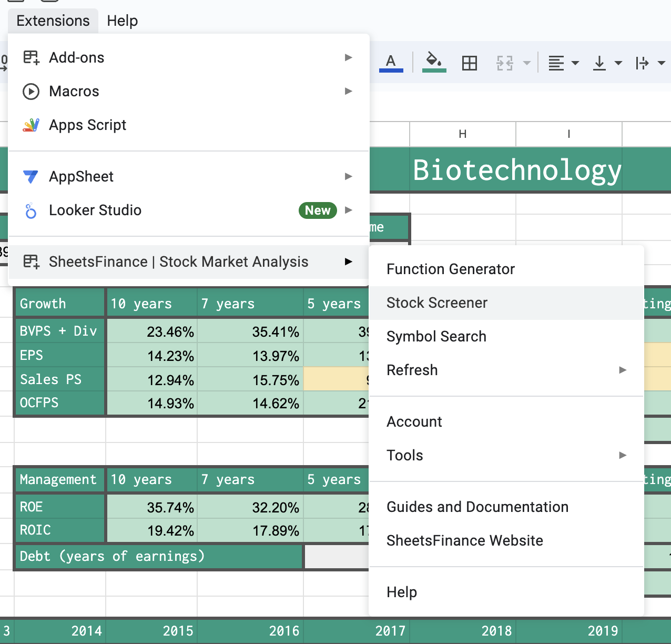Click the Apps Script icon

tap(31, 125)
